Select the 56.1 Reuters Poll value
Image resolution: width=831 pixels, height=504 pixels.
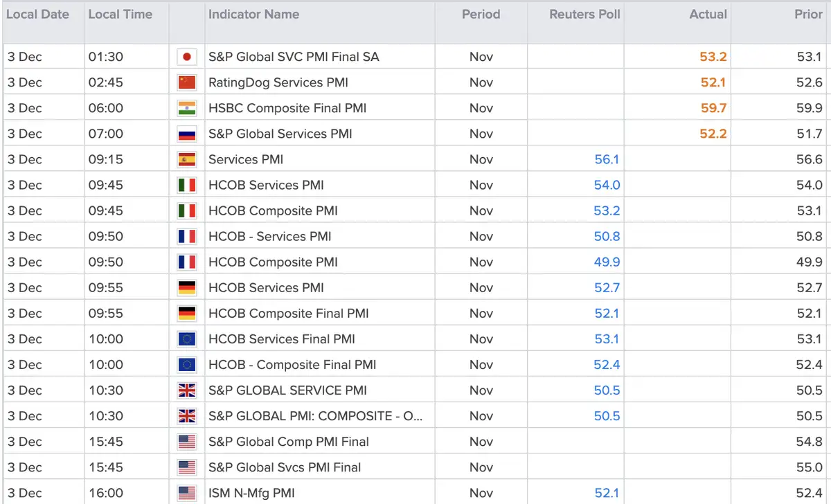(x=607, y=159)
